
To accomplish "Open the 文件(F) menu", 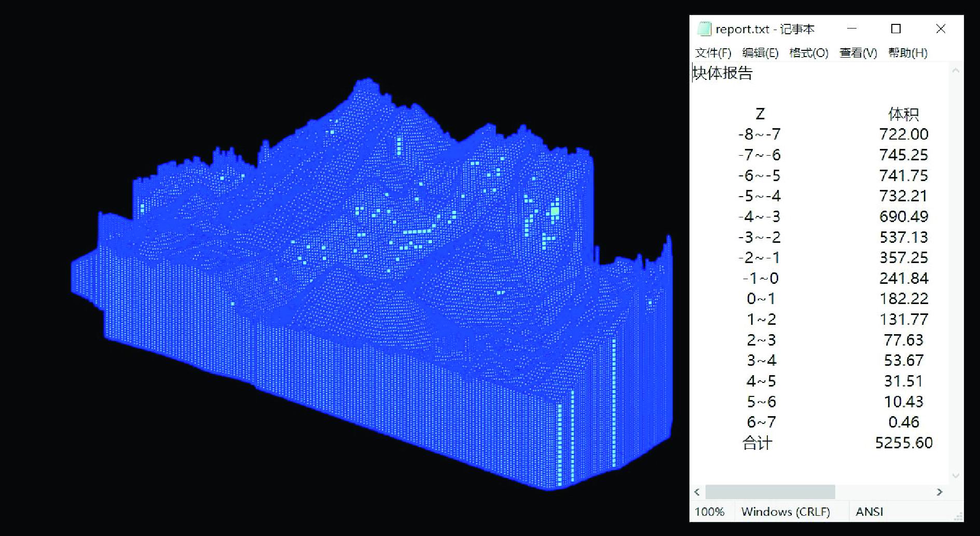I will click(713, 53).
